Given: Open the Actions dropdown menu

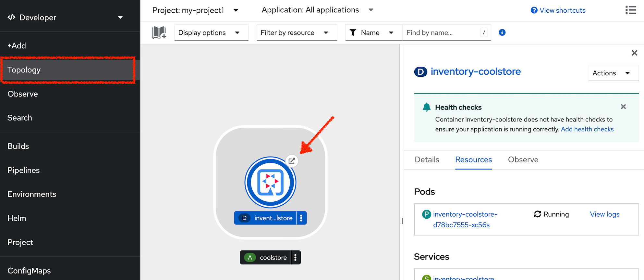Looking at the screenshot, I should click(614, 73).
